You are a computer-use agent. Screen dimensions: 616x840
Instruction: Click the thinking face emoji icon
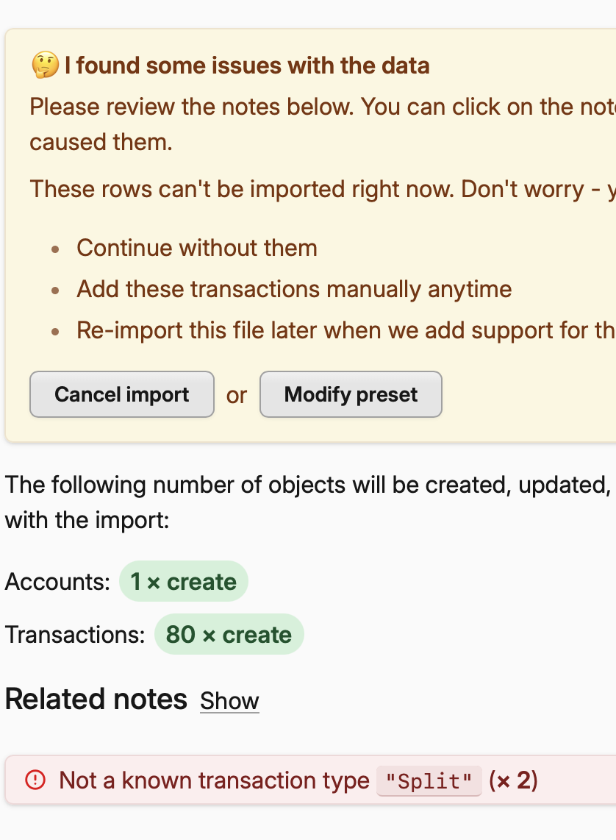tap(45, 65)
